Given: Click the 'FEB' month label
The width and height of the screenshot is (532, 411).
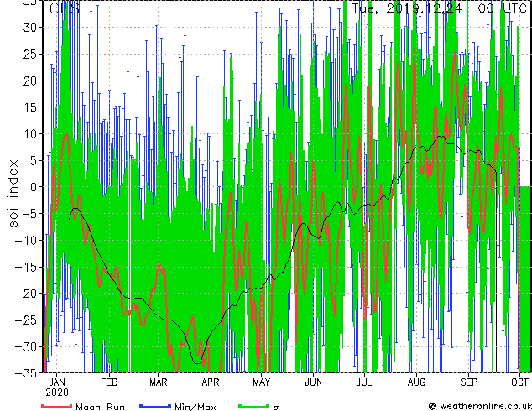Looking at the screenshot, I should (109, 382).
